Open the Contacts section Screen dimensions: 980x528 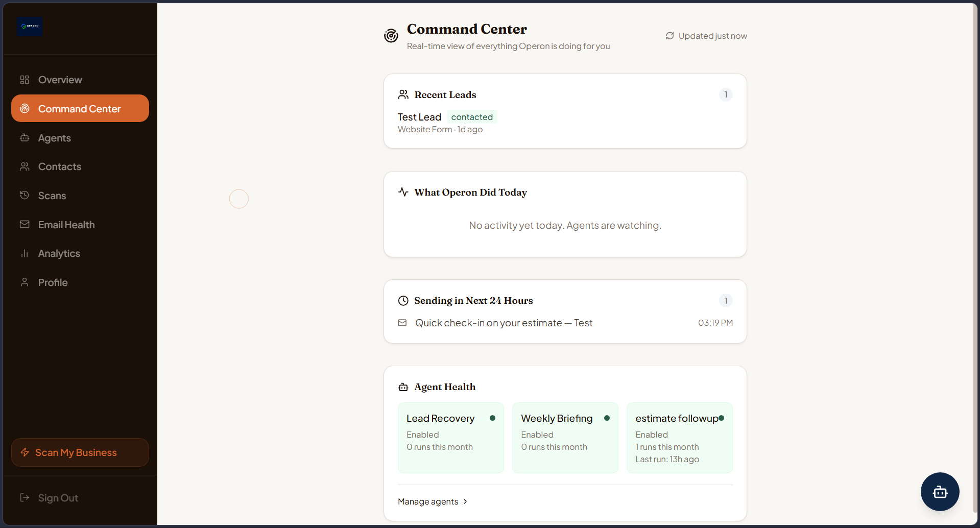(80, 166)
